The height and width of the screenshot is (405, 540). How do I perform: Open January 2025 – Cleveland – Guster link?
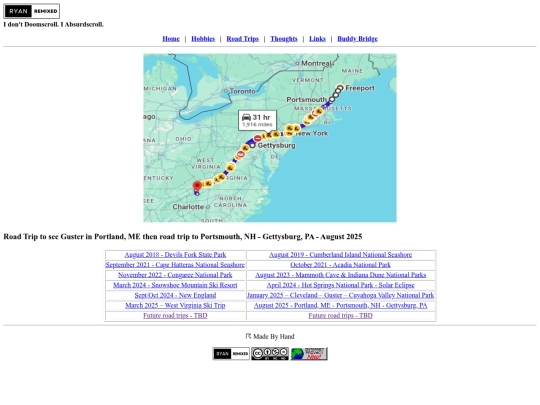pyautogui.click(x=340, y=295)
